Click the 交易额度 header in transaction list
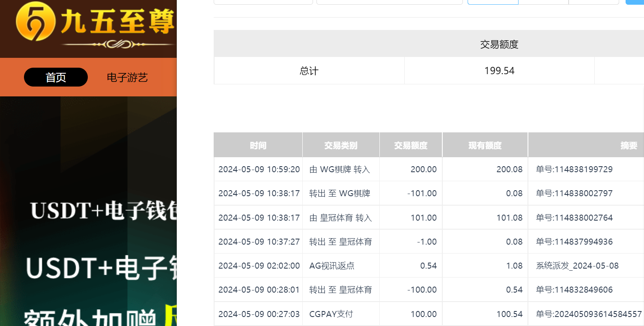The height and width of the screenshot is (326, 644). [x=411, y=146]
